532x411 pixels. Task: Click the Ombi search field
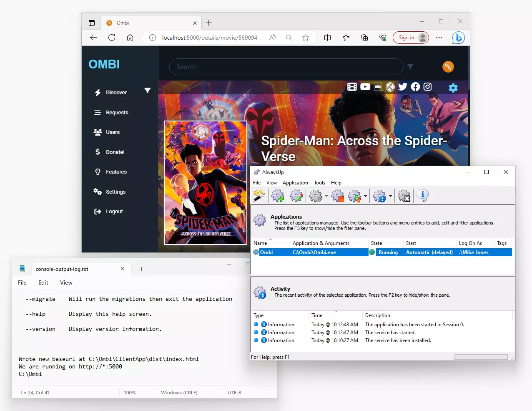pos(286,67)
